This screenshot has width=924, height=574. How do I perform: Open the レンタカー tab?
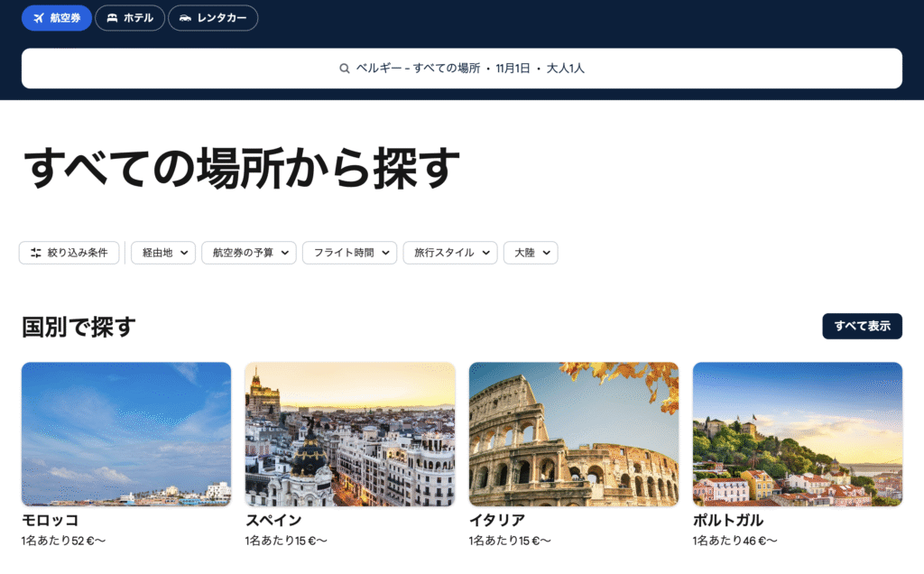pos(213,18)
